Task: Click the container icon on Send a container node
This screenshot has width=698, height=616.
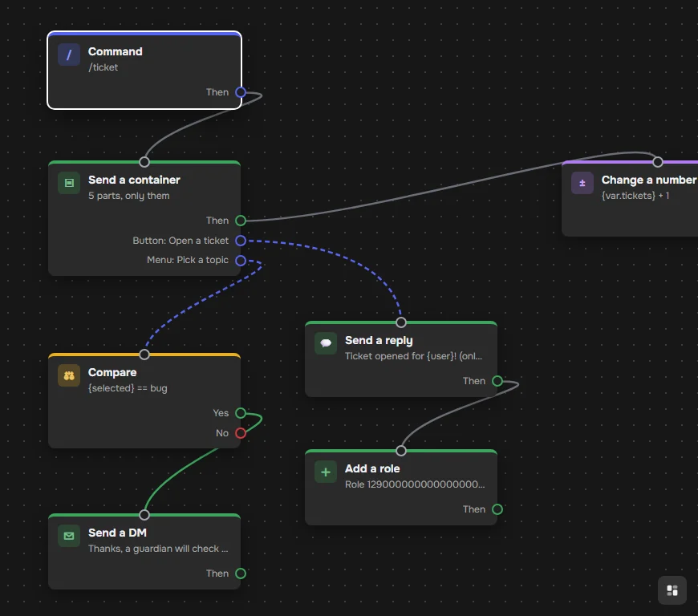Action: tap(69, 183)
